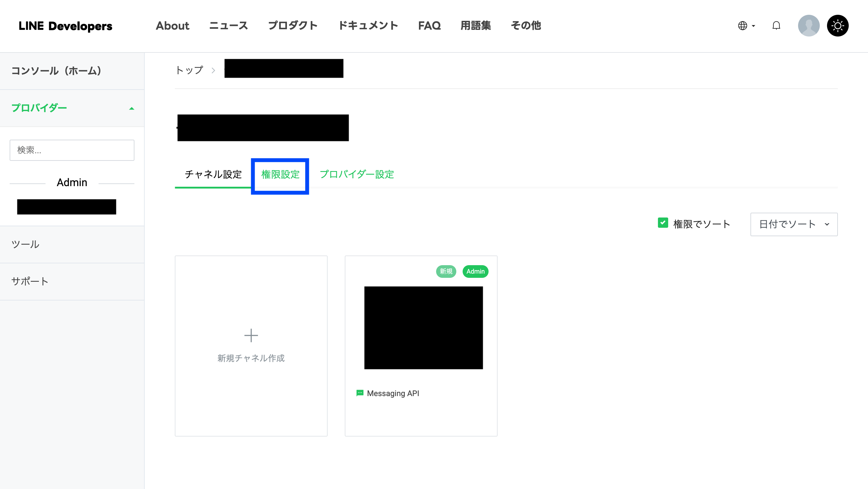Click the notifications bell icon
Viewport: 868px width, 489px height.
click(776, 26)
